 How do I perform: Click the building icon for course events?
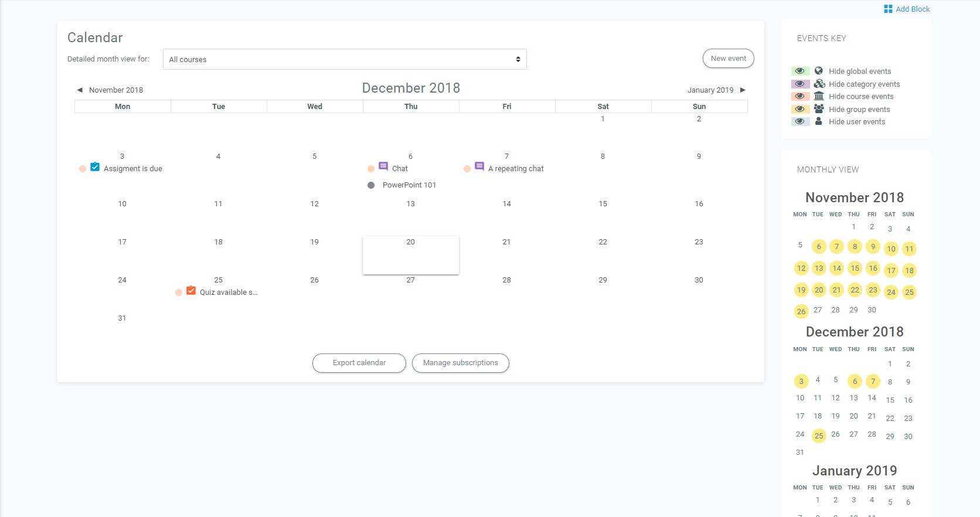pyautogui.click(x=819, y=96)
